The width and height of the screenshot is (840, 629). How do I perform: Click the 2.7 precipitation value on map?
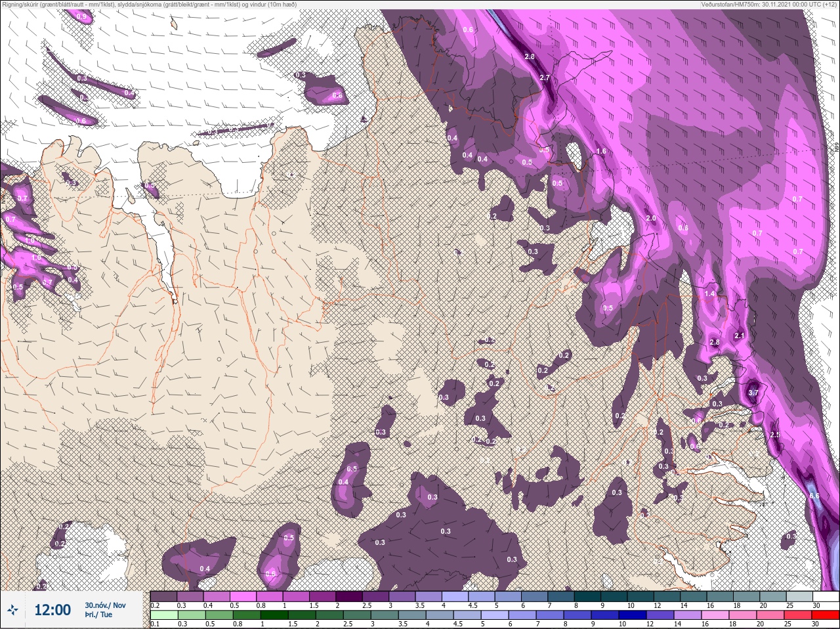pos(544,77)
